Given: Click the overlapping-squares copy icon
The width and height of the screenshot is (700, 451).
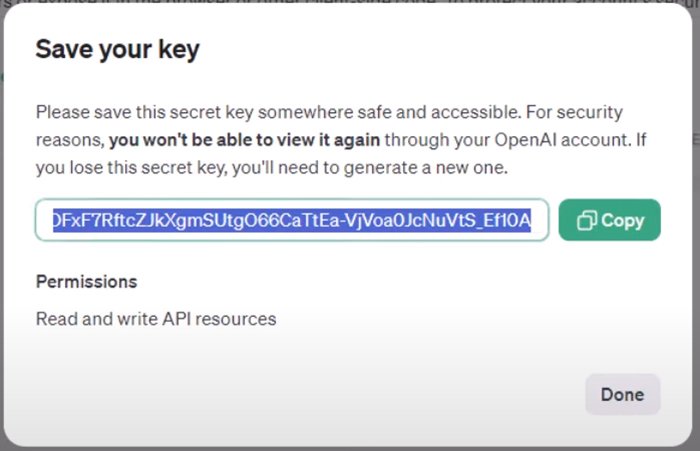Looking at the screenshot, I should [x=587, y=220].
